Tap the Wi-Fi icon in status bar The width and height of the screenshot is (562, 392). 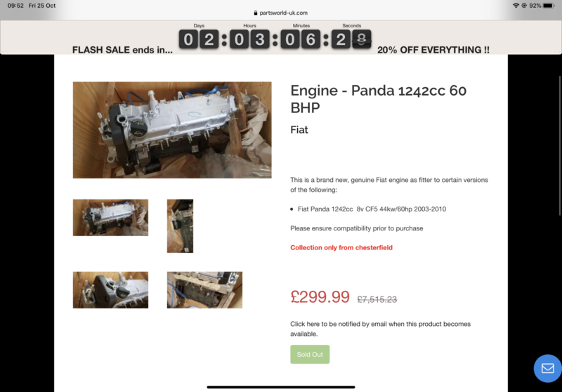tap(516, 6)
